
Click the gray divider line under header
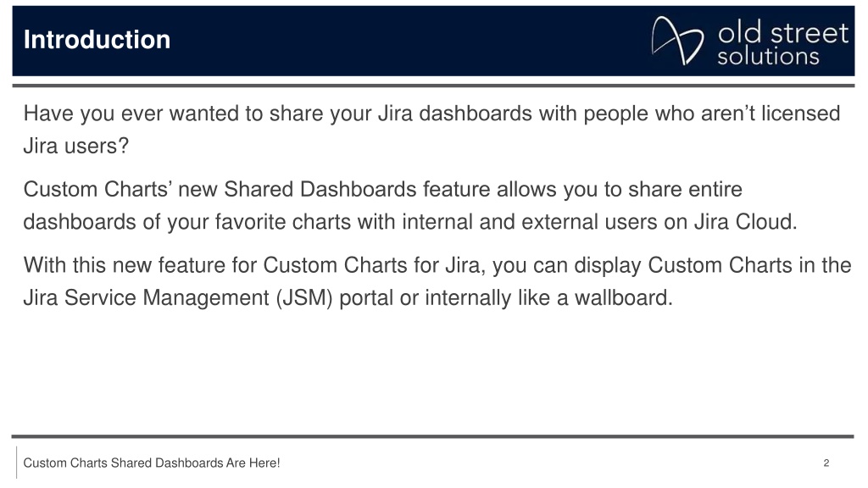[433, 86]
